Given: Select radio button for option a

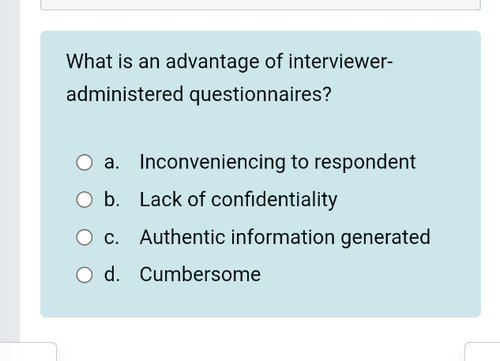Looking at the screenshot, I should coord(84,163).
